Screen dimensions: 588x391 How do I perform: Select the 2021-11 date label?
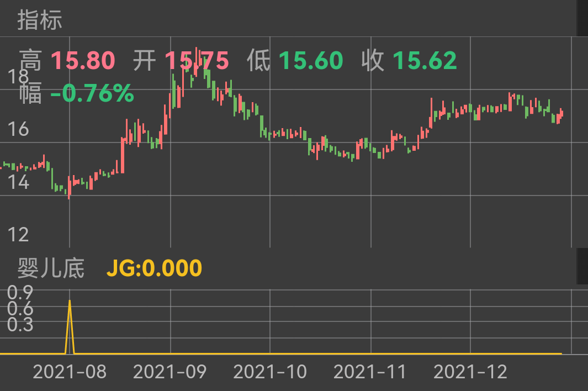(x=370, y=372)
